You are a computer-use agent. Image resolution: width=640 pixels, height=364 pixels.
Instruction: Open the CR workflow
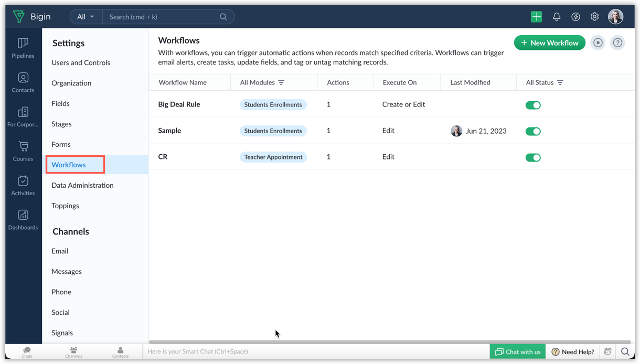tap(163, 157)
